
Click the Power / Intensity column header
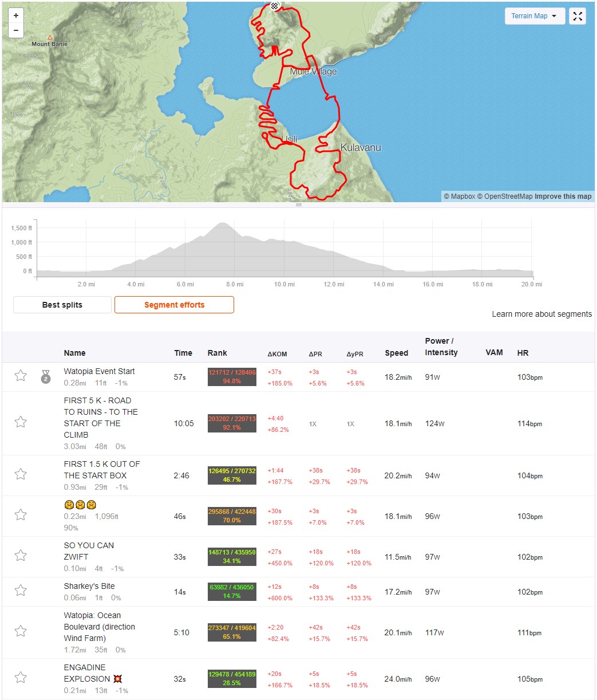point(441,347)
